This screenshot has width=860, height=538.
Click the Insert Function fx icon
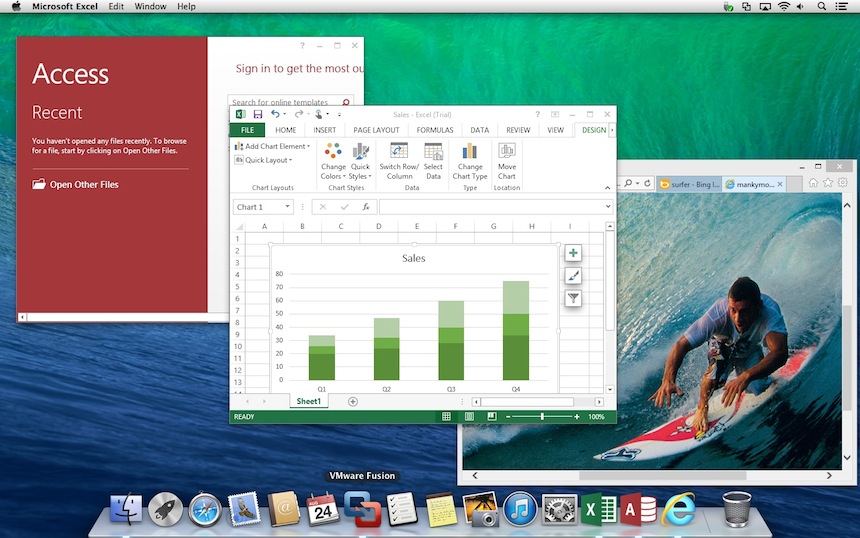pos(365,207)
